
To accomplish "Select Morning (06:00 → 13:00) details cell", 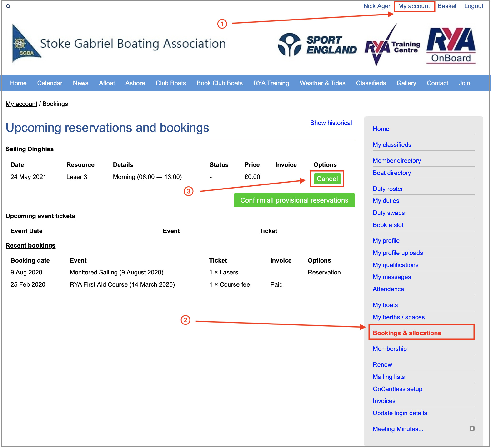I will pos(147,177).
